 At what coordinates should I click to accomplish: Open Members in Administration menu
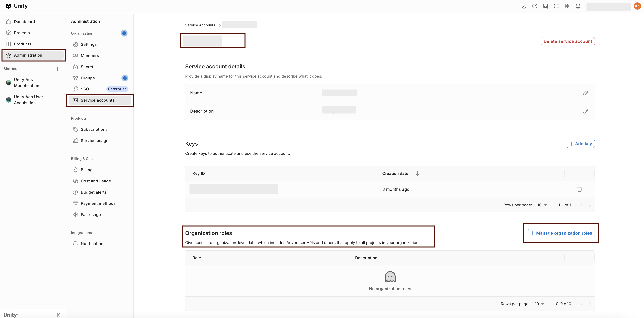pyautogui.click(x=90, y=56)
